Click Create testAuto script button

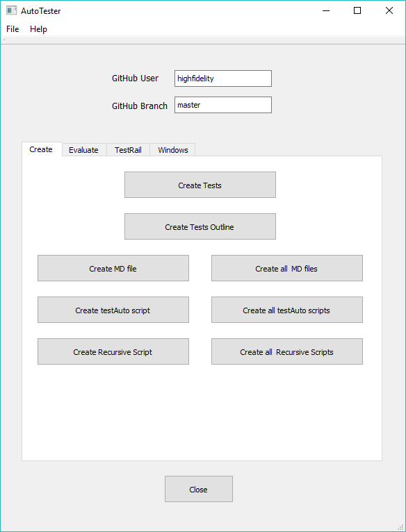(113, 310)
